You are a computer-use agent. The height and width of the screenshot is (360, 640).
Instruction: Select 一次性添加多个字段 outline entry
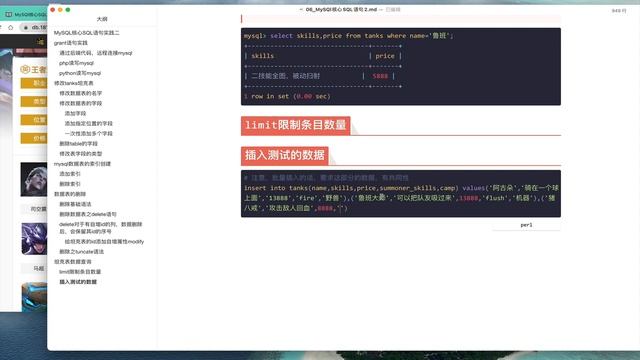pos(89,133)
